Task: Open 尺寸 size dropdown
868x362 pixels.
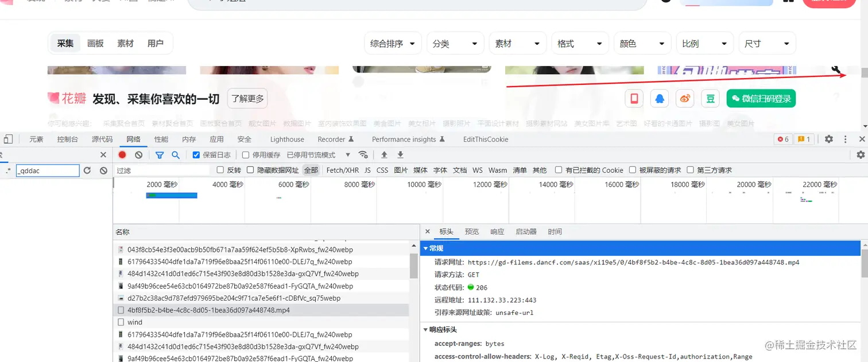Action: coord(767,44)
